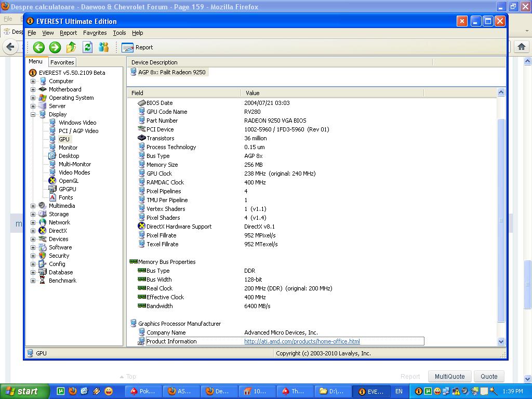Click the Up level arrow toolbar icon
Viewport: 532px width, 399px height.
[71, 47]
